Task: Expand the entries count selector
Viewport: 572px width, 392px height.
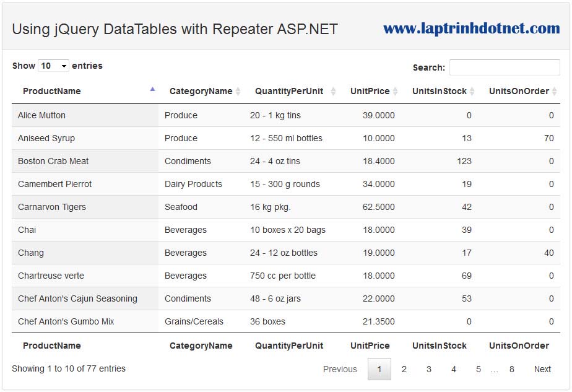Action: coord(53,65)
